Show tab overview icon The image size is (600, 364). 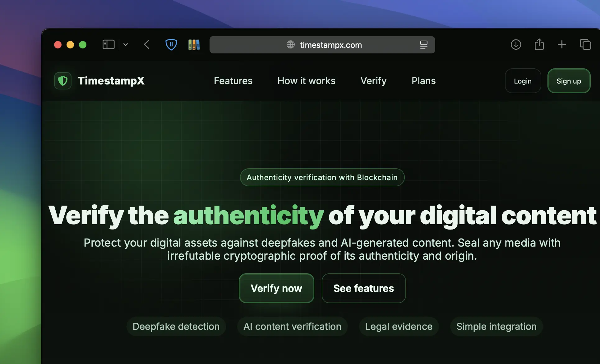tap(585, 45)
